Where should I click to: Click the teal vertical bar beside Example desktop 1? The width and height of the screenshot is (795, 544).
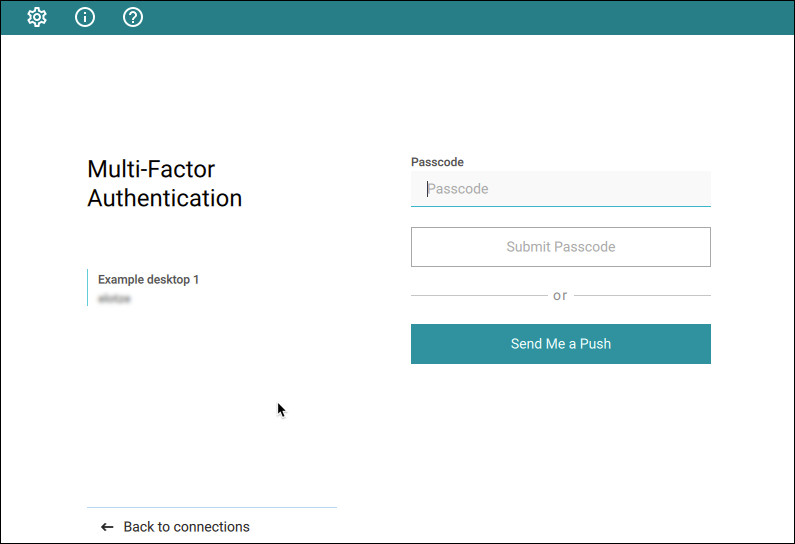pos(88,287)
